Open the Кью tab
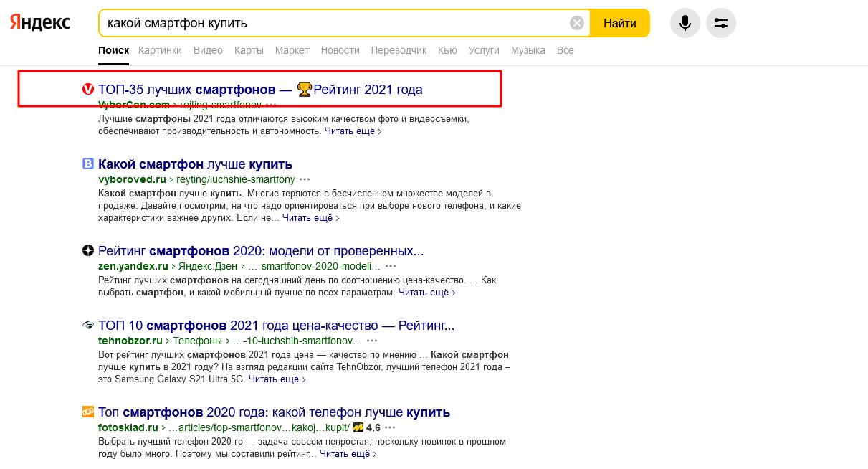 point(447,50)
